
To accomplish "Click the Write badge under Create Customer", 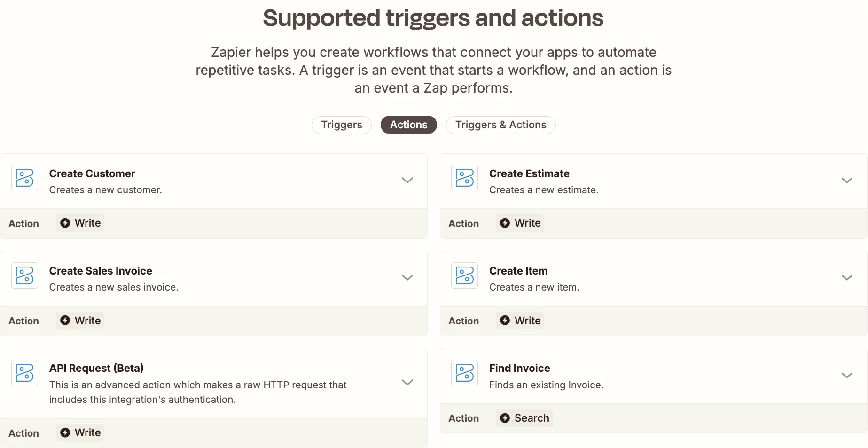I will pyautogui.click(x=80, y=223).
